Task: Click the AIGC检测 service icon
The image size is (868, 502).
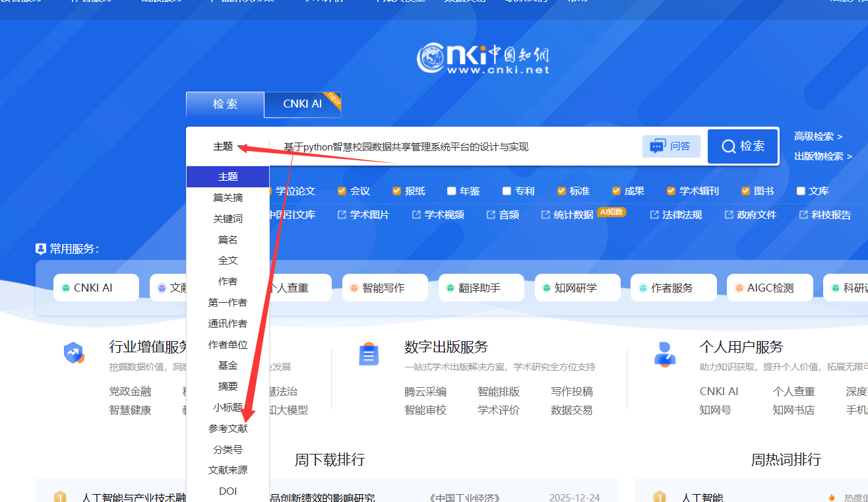Action: pyautogui.click(x=739, y=288)
